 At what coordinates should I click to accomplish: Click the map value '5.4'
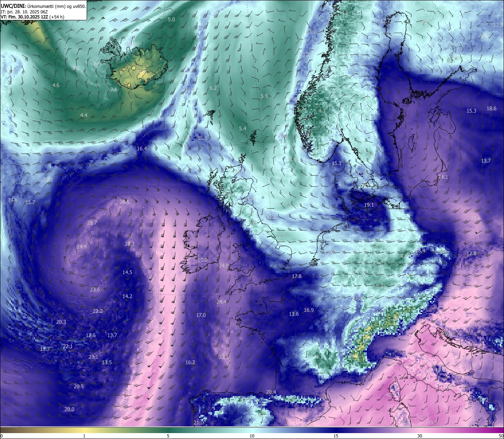[x=243, y=128]
